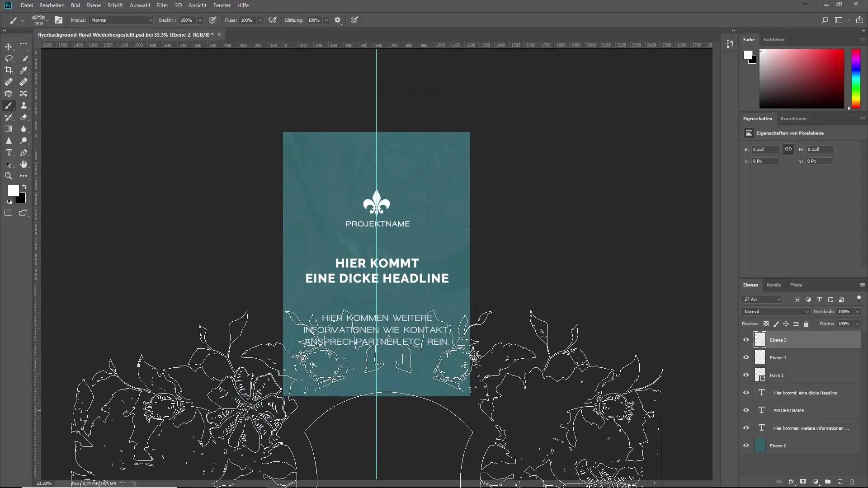Image resolution: width=868 pixels, height=488 pixels.
Task: Select the Pen tool
Action: [24, 152]
